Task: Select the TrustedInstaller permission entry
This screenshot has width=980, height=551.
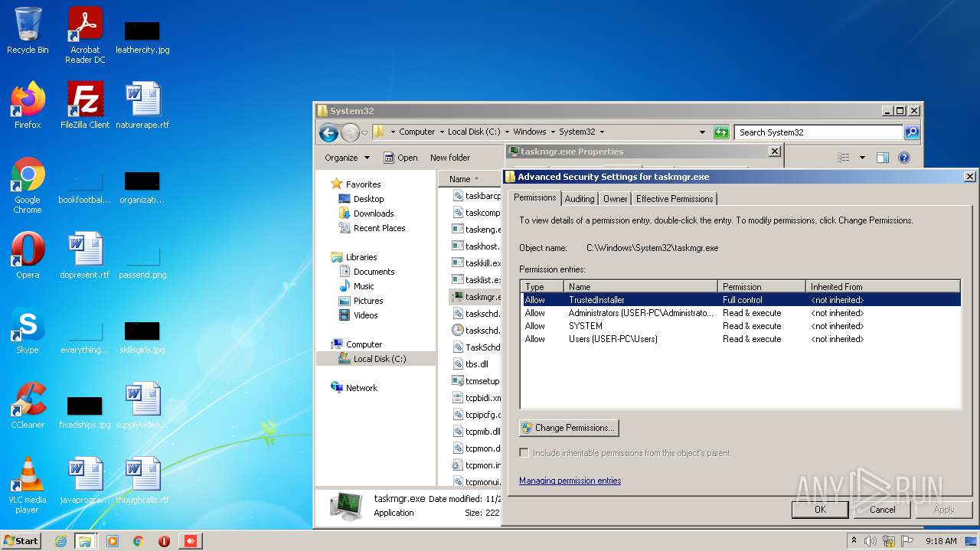Action: click(740, 300)
